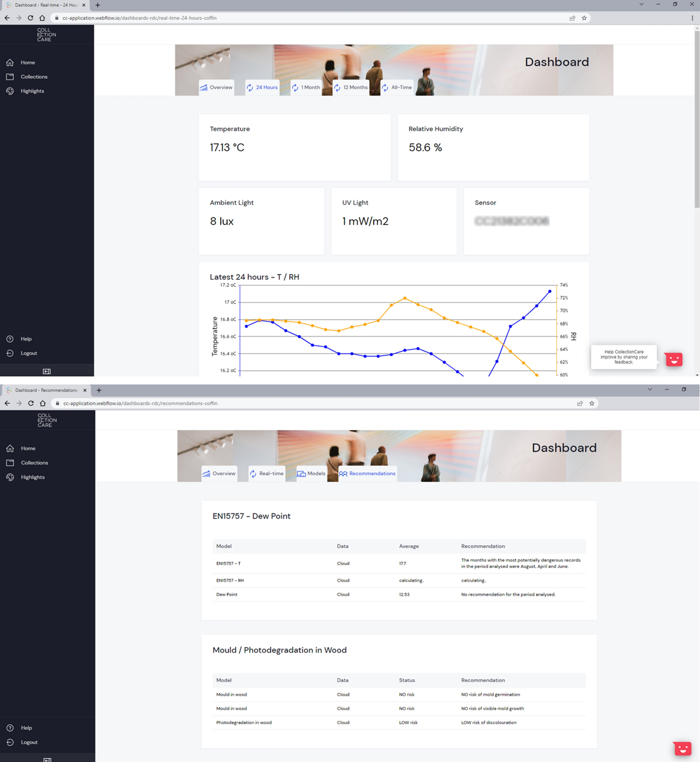Click the 'Help CollectionCare improve' feedback bubble

coord(624,357)
